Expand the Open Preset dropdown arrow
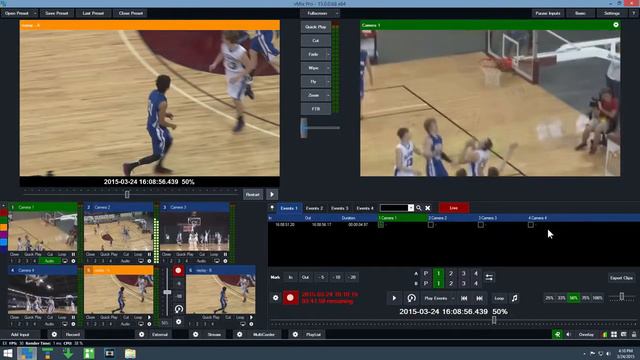This screenshot has width=640, height=360. pos(35,13)
